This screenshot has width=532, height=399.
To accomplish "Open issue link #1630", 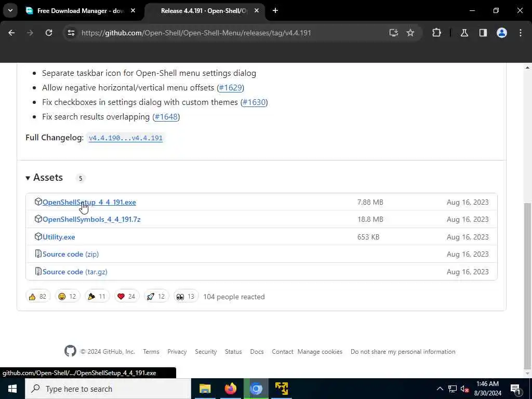I will (254, 102).
